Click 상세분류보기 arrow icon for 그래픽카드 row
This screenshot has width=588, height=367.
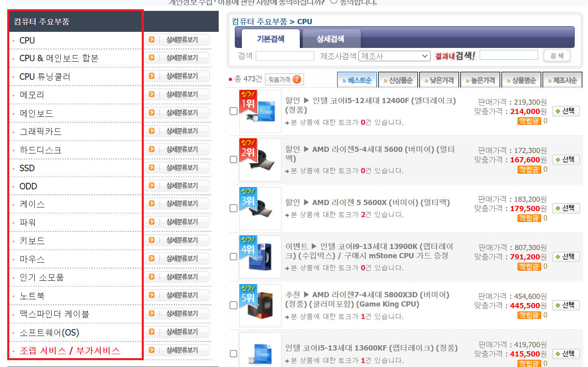[x=152, y=131]
